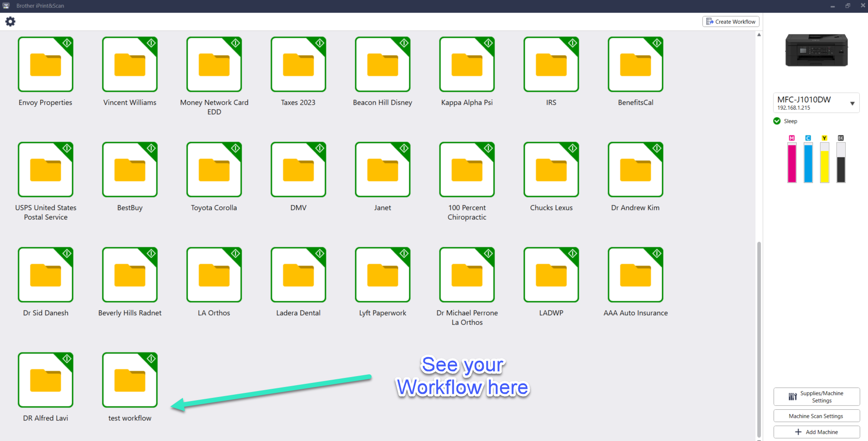
Task: Open the Lyft Paperwork workflow
Action: coord(382,275)
